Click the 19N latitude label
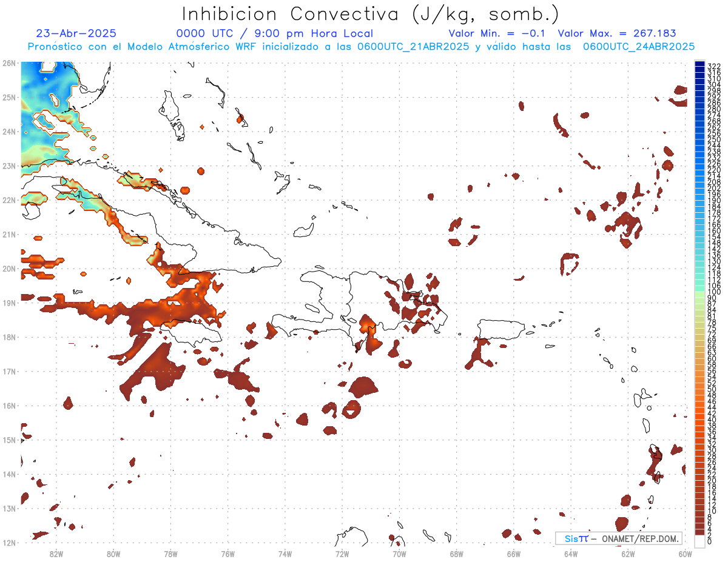Screen dimensions: 728x562 8,303
